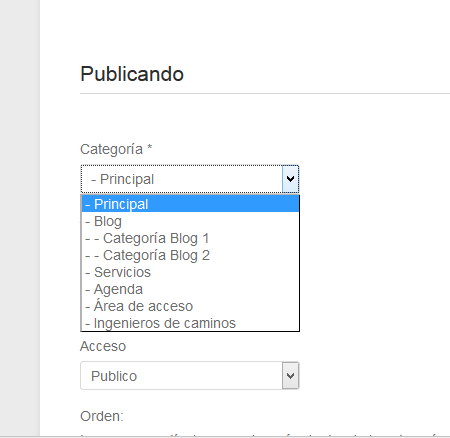Collapse the Categoría dropdown using its arrow

click(x=290, y=179)
